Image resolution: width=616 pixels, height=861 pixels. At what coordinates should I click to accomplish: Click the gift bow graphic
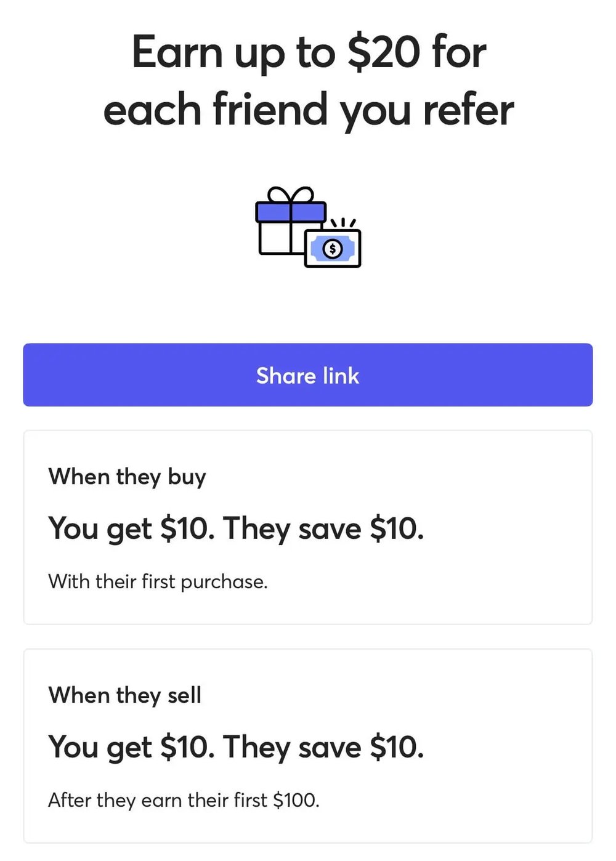click(x=290, y=194)
